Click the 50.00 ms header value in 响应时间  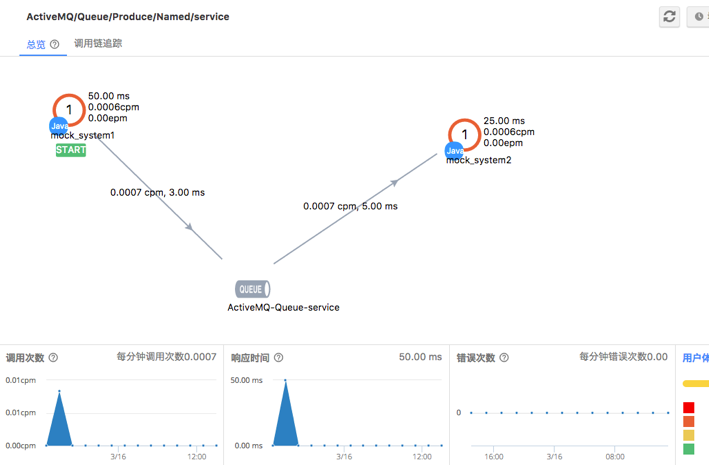(x=420, y=357)
